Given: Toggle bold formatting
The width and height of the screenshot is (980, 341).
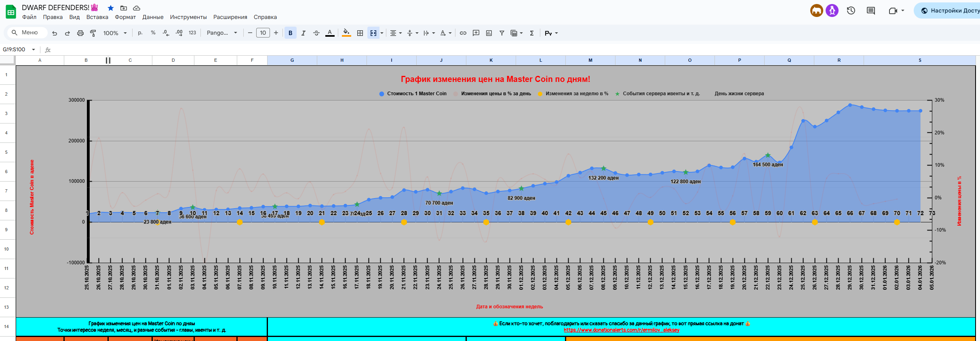Looking at the screenshot, I should tap(290, 33).
